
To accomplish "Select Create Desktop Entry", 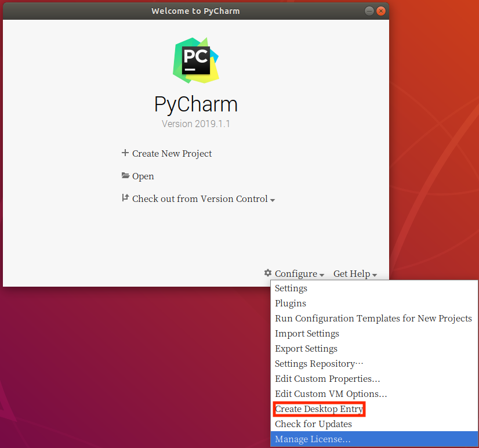I will pos(374,409).
